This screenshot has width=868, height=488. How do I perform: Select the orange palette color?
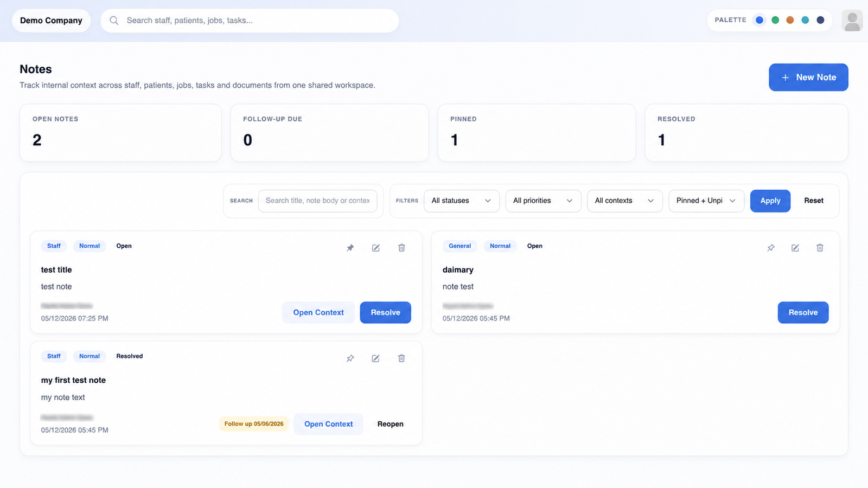pos(790,20)
